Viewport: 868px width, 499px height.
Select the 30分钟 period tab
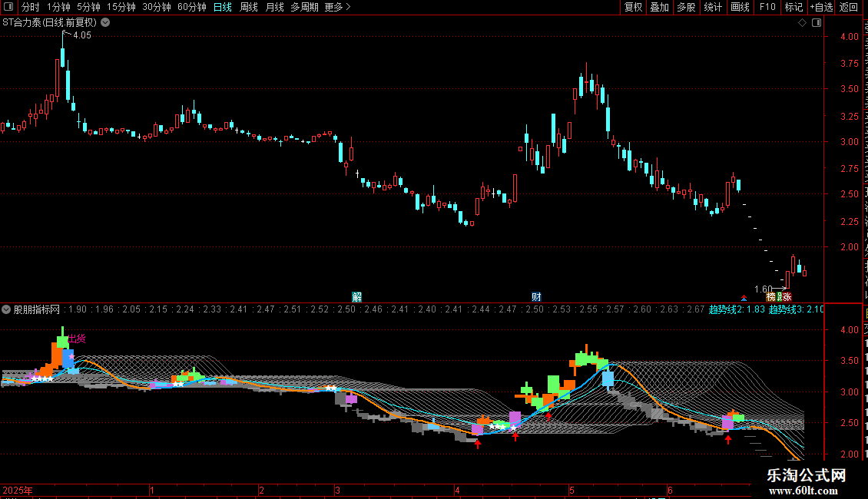coord(157,7)
